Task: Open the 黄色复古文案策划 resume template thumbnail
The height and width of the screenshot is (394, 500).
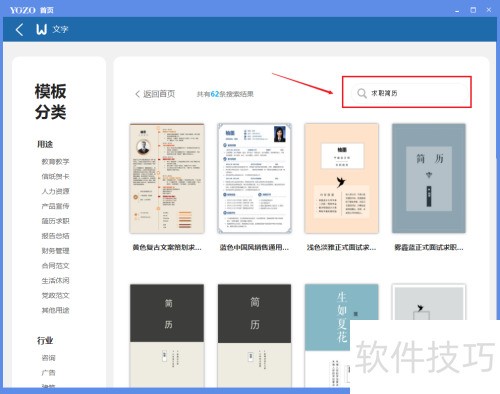Action: 167,178
